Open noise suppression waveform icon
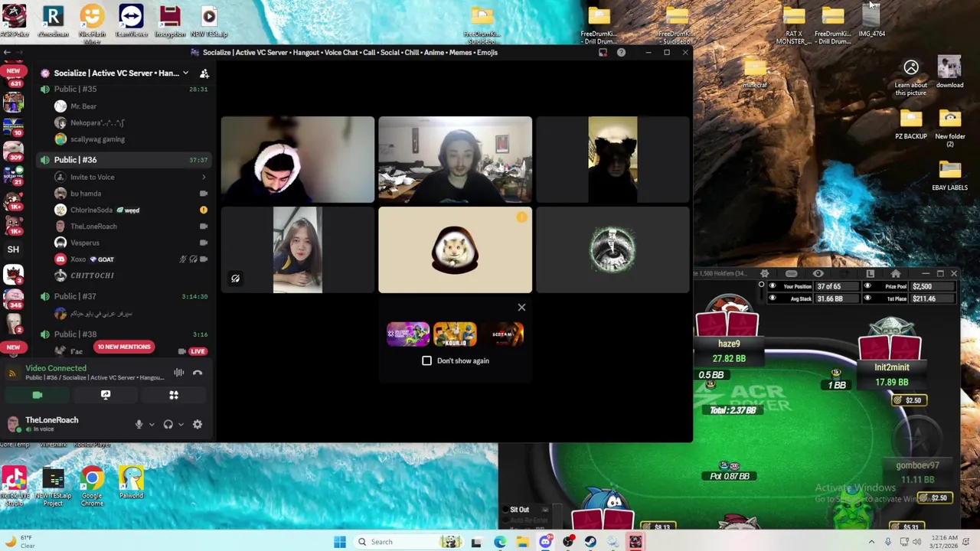This screenshot has width=980, height=551. [178, 373]
